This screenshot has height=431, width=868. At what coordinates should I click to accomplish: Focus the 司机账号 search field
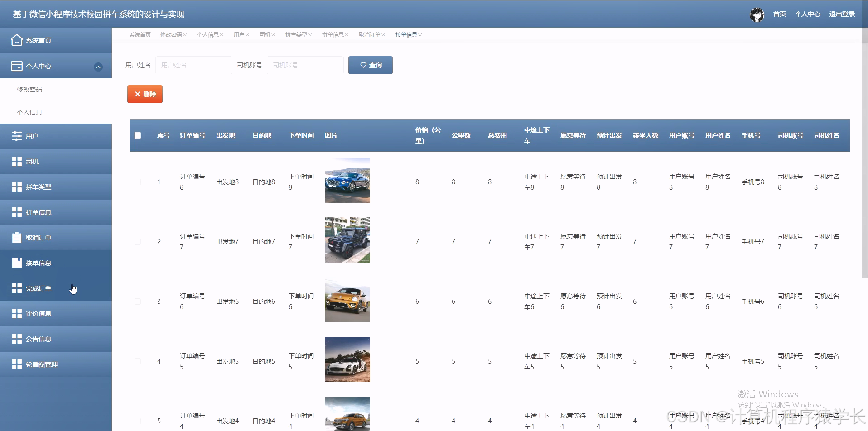click(305, 65)
